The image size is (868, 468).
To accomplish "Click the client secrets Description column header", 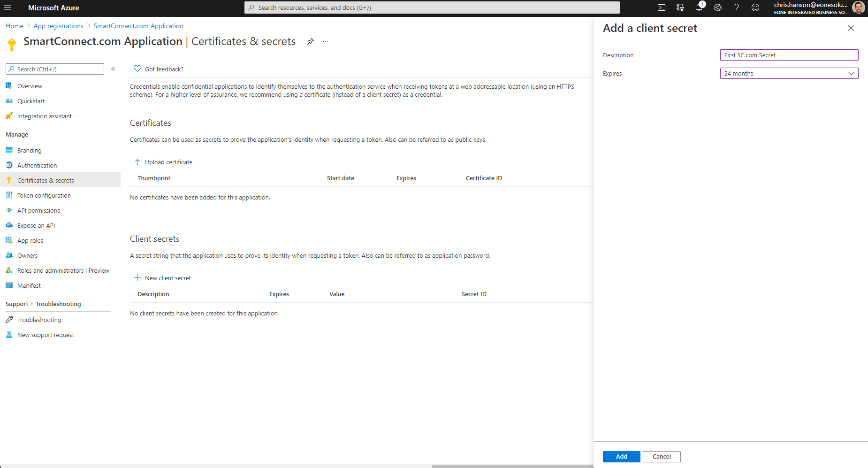I will pos(153,294).
